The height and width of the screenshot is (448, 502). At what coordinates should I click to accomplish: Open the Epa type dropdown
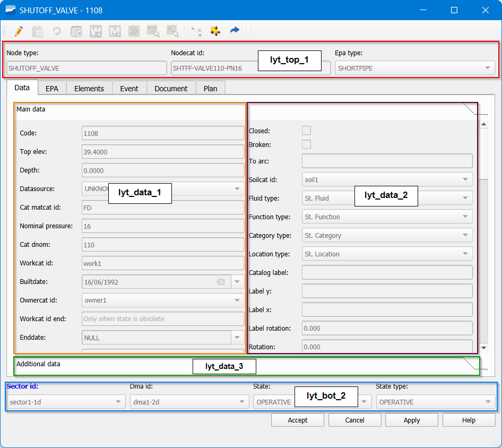pos(415,68)
